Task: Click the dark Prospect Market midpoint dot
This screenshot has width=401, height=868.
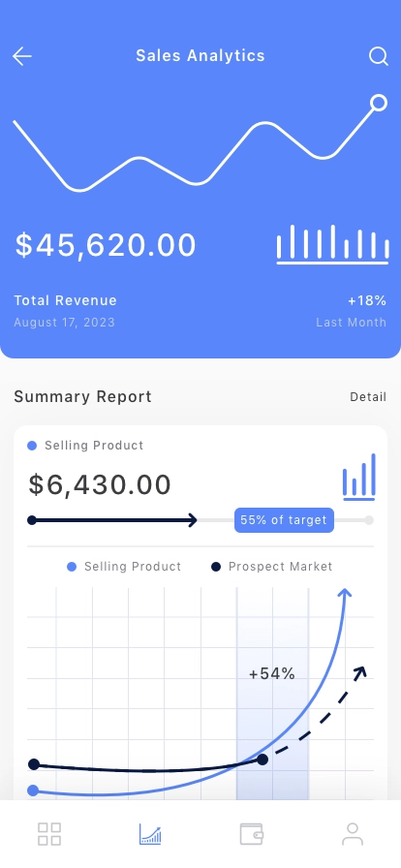Action: [262, 759]
